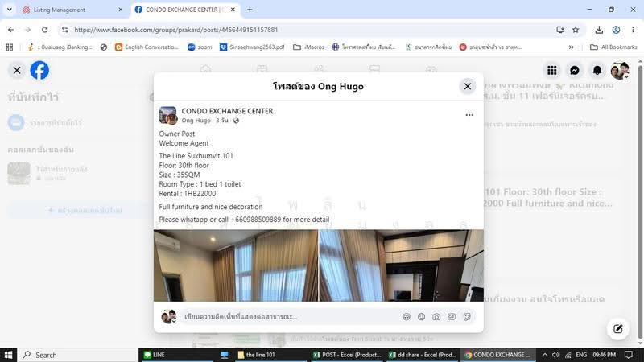Viewport: 644px width, 362px height.
Task: Open Sinsaehwang2563.pdf bookmark
Action: [x=252, y=47]
